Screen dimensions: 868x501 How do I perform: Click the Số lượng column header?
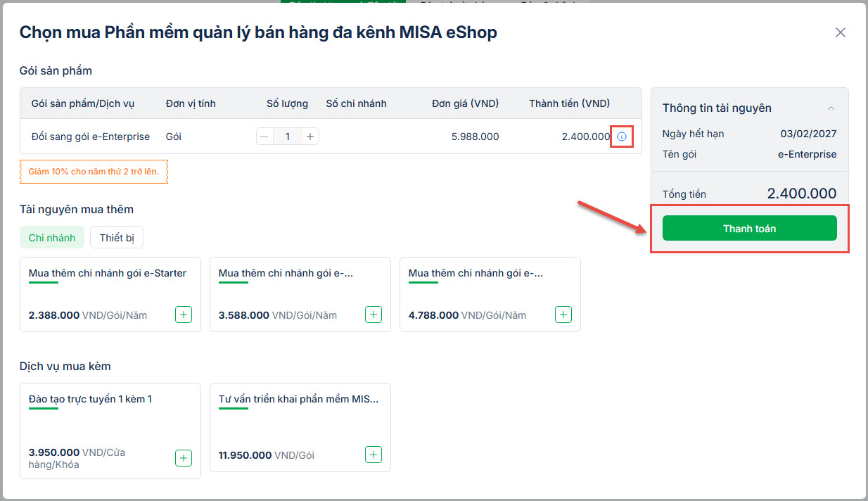287,103
